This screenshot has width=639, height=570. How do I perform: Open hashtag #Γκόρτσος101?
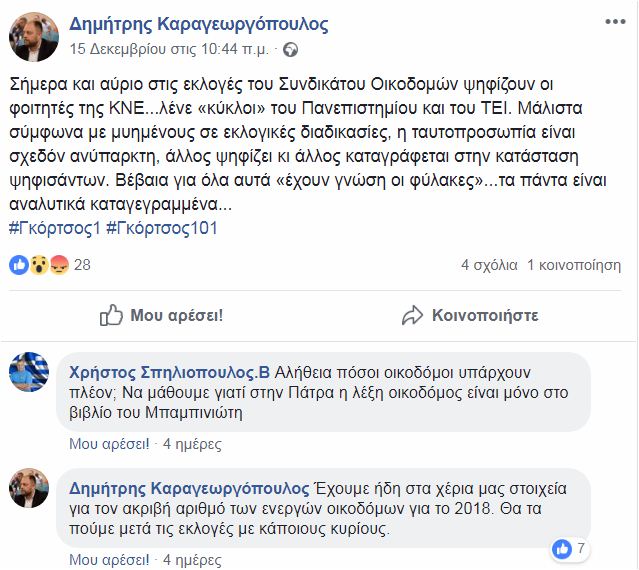click(x=162, y=228)
